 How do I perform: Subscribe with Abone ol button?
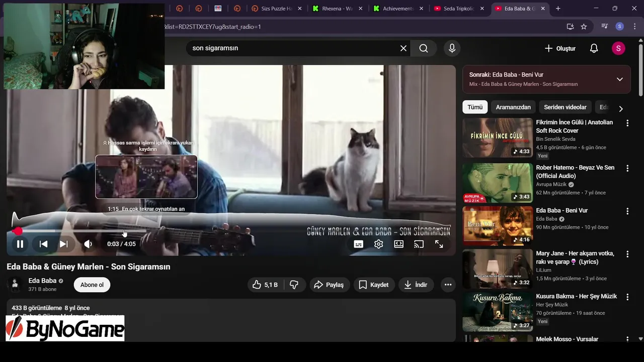(92, 285)
